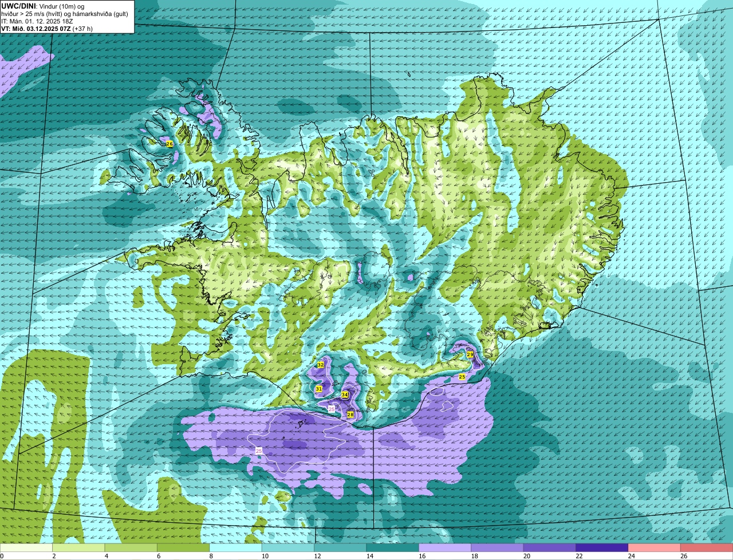Click the title line "UWC/DINI: Vindur (10m) og"
The width and height of the screenshot is (733, 560).
(43, 6)
